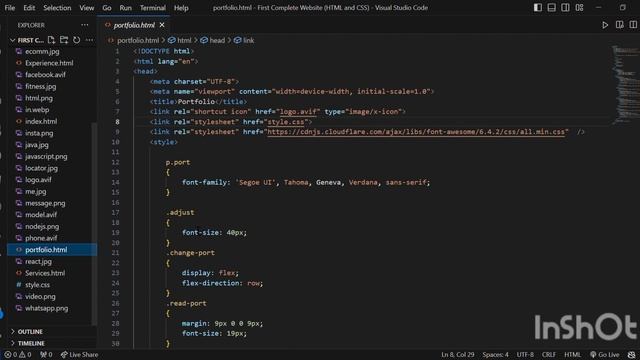The height and width of the screenshot is (360, 640).
Task: Open changes compare icon in editor toolbar
Action: pyautogui.click(x=620, y=25)
